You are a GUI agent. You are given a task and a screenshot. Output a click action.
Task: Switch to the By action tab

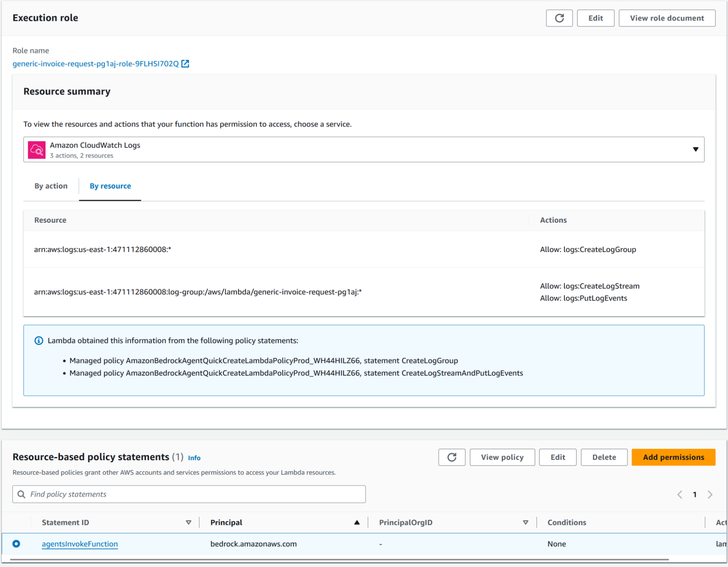pos(51,186)
